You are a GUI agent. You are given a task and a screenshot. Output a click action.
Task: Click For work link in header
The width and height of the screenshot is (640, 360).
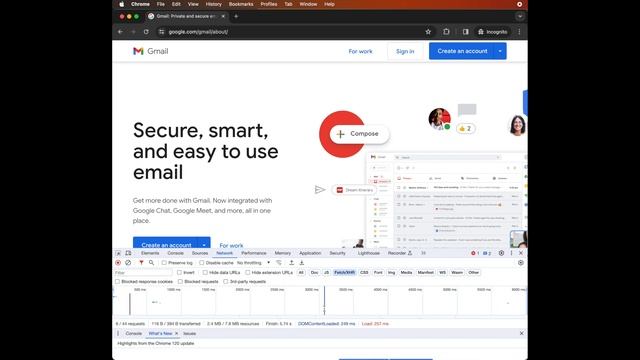coord(360,51)
